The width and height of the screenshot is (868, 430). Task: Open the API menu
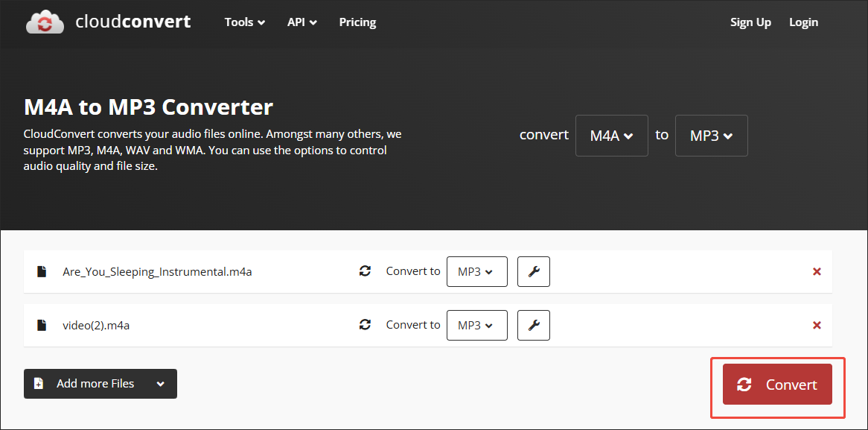pos(301,22)
